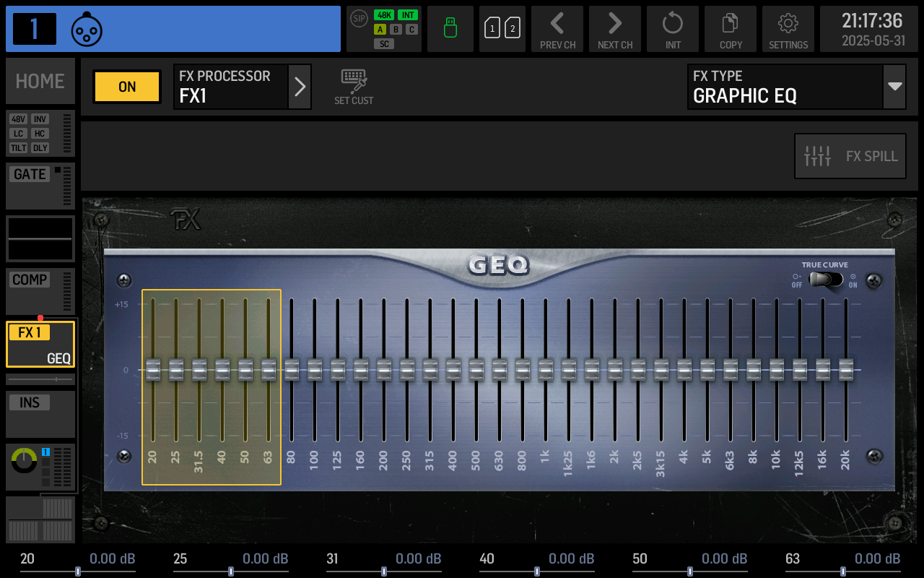Click the COPY channel settings icon
The height and width of the screenshot is (578, 924).
click(730, 29)
